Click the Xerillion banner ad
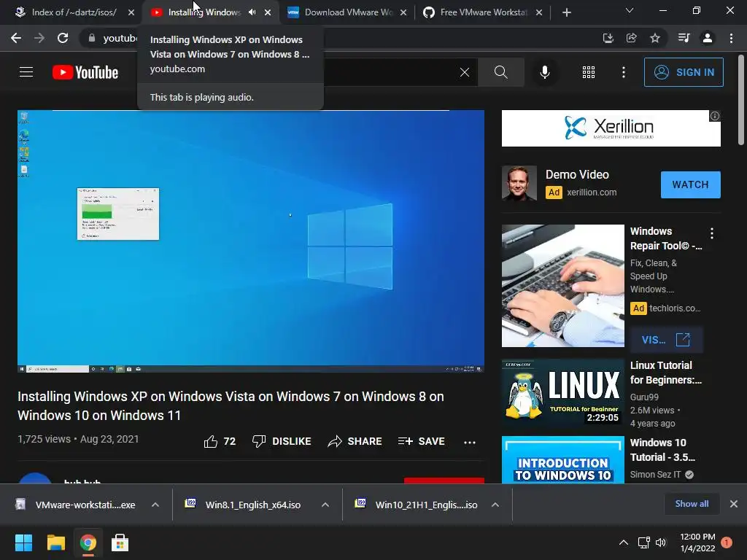The height and width of the screenshot is (560, 747). point(611,128)
